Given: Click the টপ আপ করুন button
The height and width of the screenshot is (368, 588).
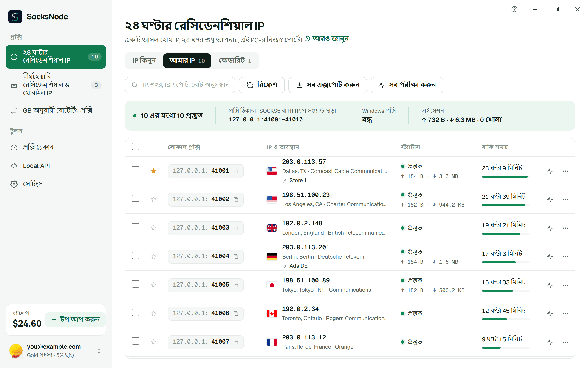Looking at the screenshot, I should (x=76, y=319).
